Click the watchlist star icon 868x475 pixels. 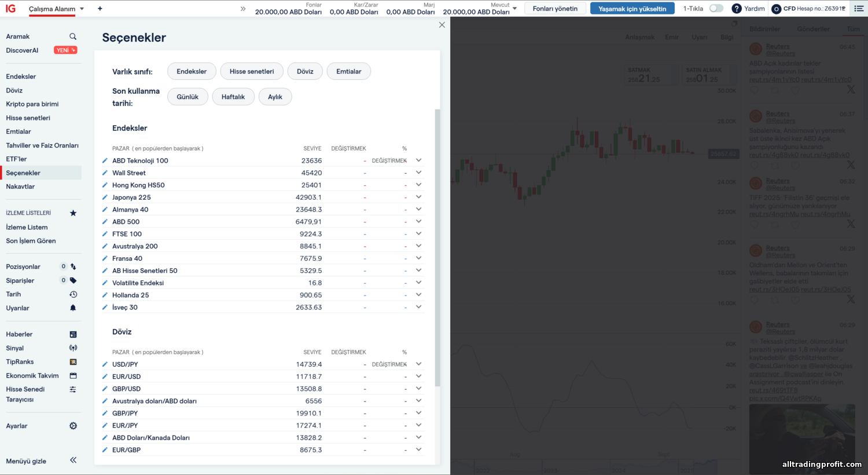pos(73,213)
